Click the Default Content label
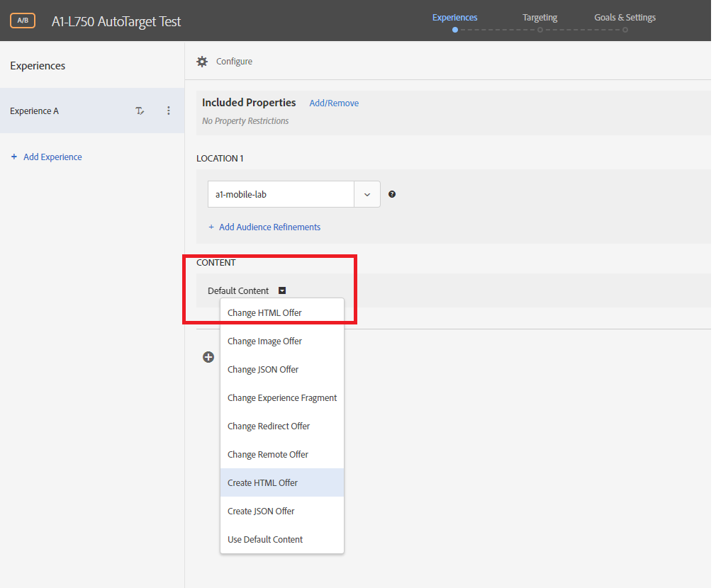Image resolution: width=716 pixels, height=588 pixels. (238, 290)
